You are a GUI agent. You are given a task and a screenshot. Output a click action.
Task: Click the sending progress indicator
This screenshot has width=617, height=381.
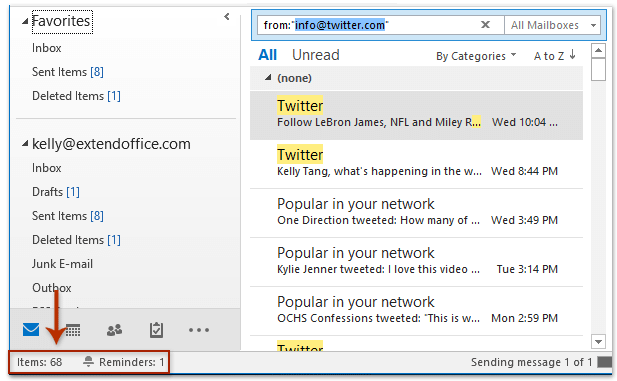click(x=604, y=362)
